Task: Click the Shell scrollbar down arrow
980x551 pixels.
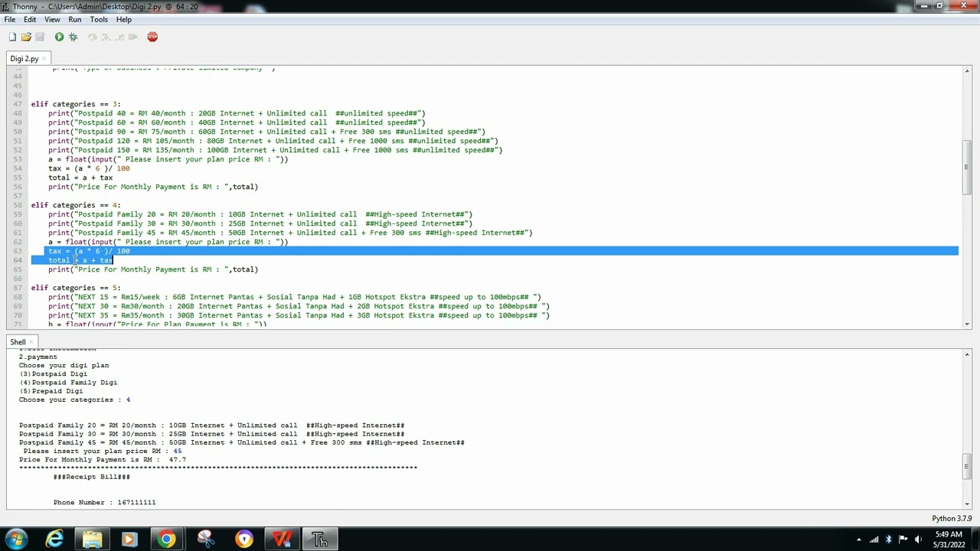Action: (x=968, y=504)
